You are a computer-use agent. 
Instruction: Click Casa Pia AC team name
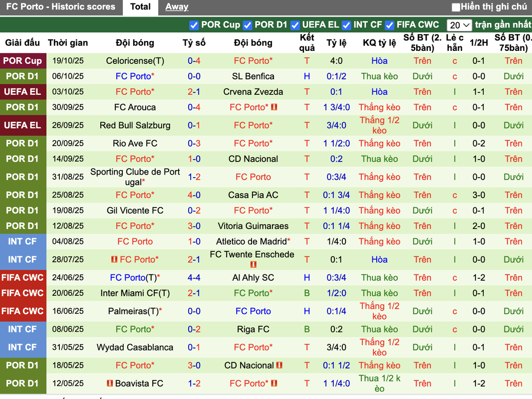[x=253, y=196]
